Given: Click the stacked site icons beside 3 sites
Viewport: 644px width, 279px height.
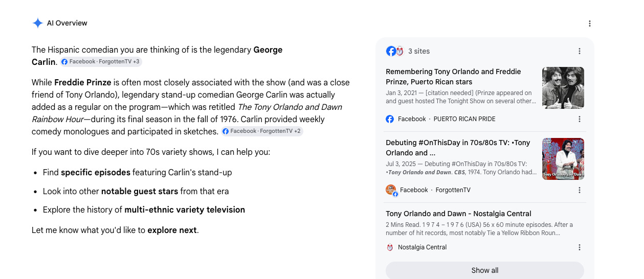Looking at the screenshot, I should pos(395,51).
